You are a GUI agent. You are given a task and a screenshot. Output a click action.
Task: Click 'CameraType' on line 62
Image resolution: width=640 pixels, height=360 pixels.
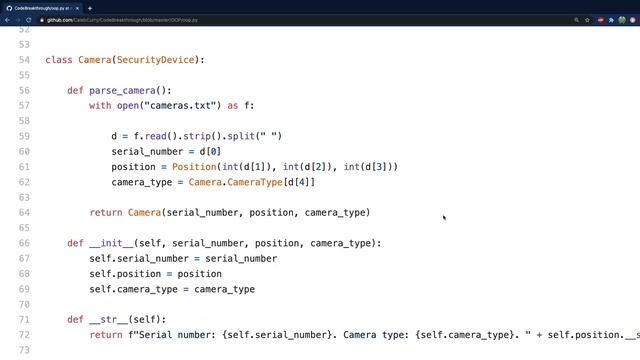[255, 182]
